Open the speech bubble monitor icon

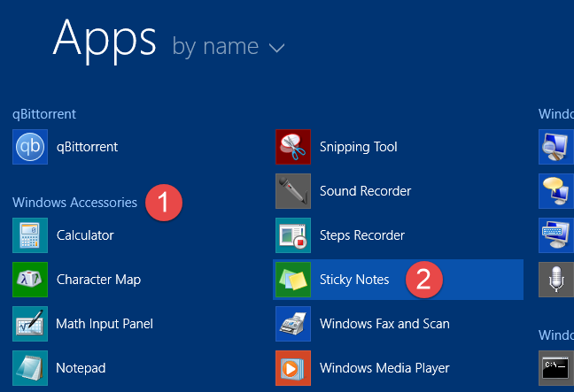[556, 191]
